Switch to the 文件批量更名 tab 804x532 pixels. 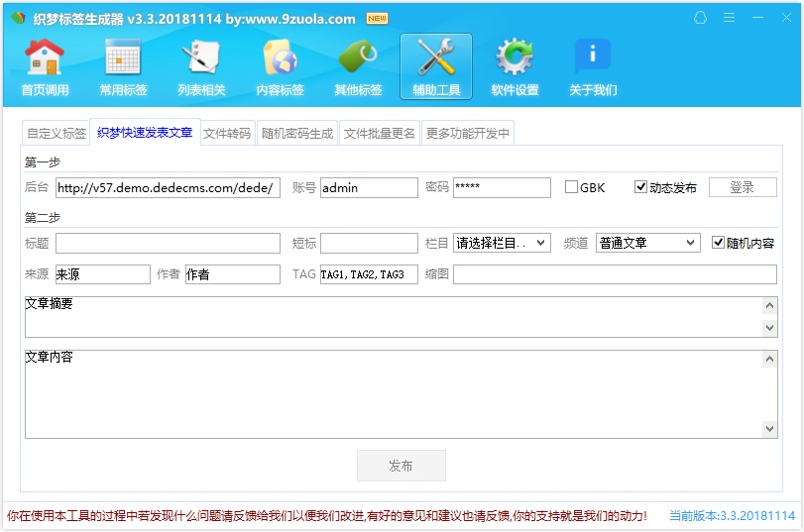pyautogui.click(x=380, y=134)
